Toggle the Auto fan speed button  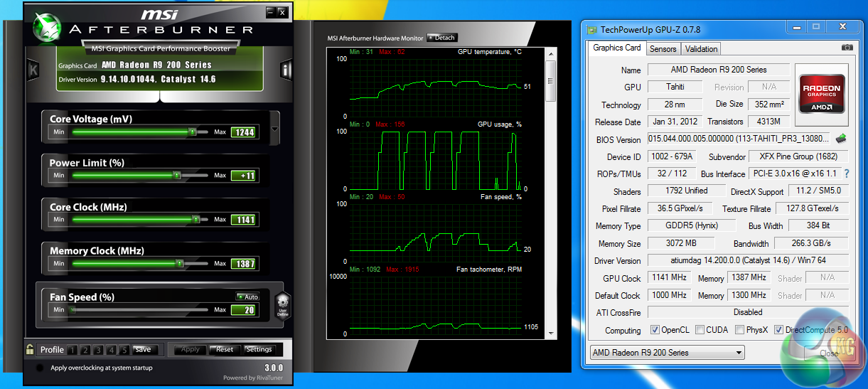[248, 297]
